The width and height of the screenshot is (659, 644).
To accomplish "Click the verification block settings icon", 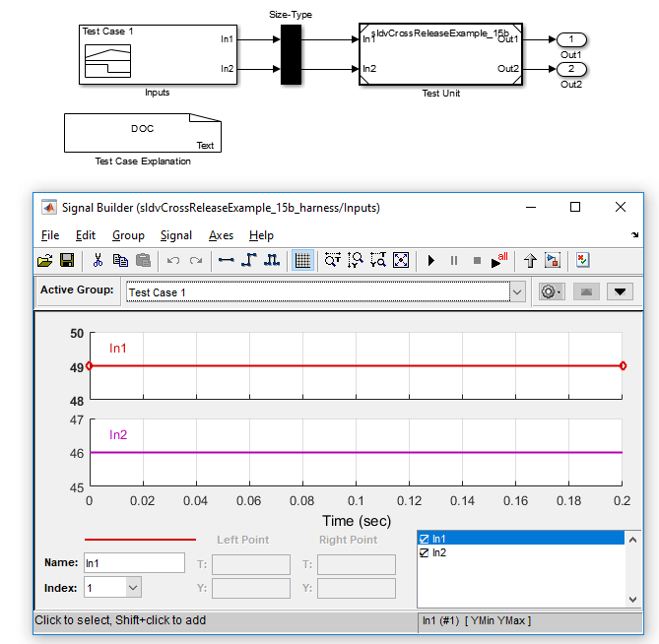I will [553, 261].
